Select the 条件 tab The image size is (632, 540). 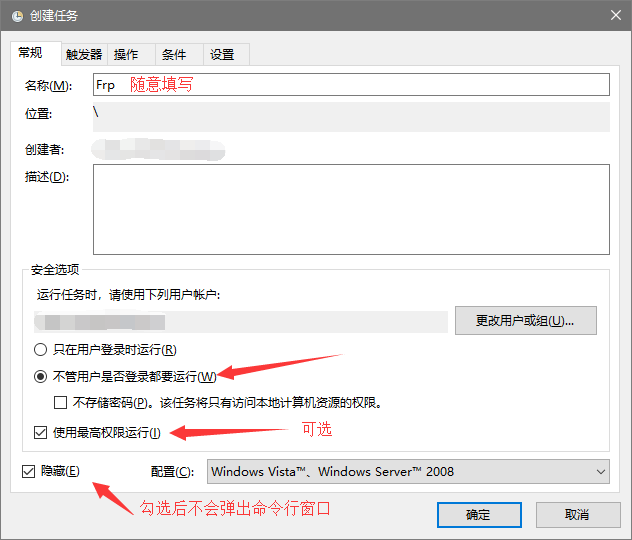pos(174,54)
